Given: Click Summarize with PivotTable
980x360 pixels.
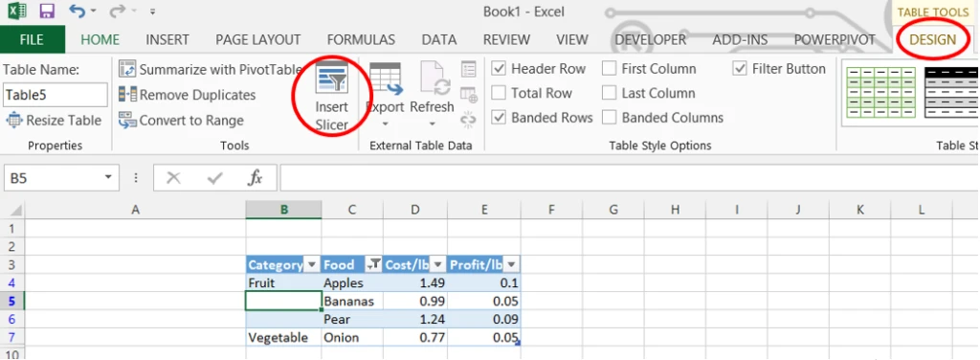Looking at the screenshot, I should tap(210, 69).
